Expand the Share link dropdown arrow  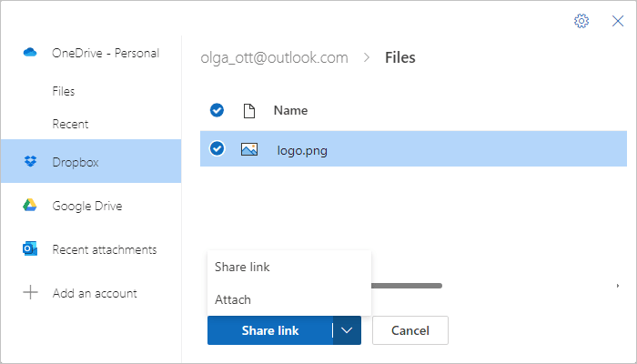point(347,330)
